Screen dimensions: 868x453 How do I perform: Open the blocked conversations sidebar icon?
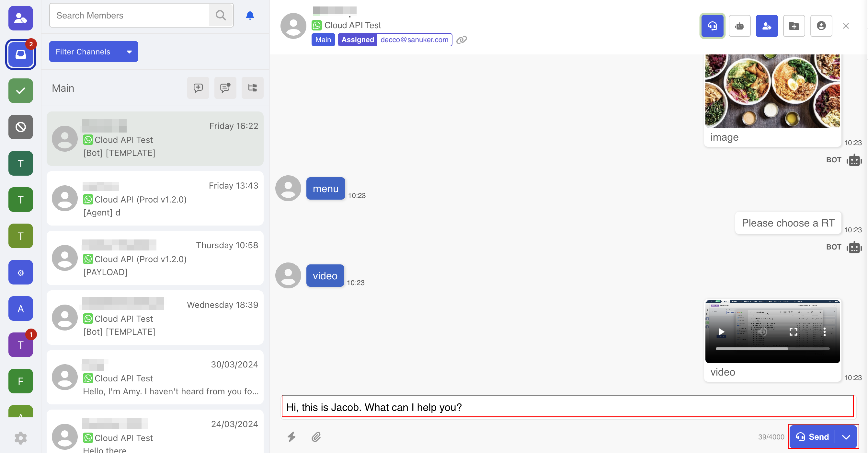[x=20, y=127]
